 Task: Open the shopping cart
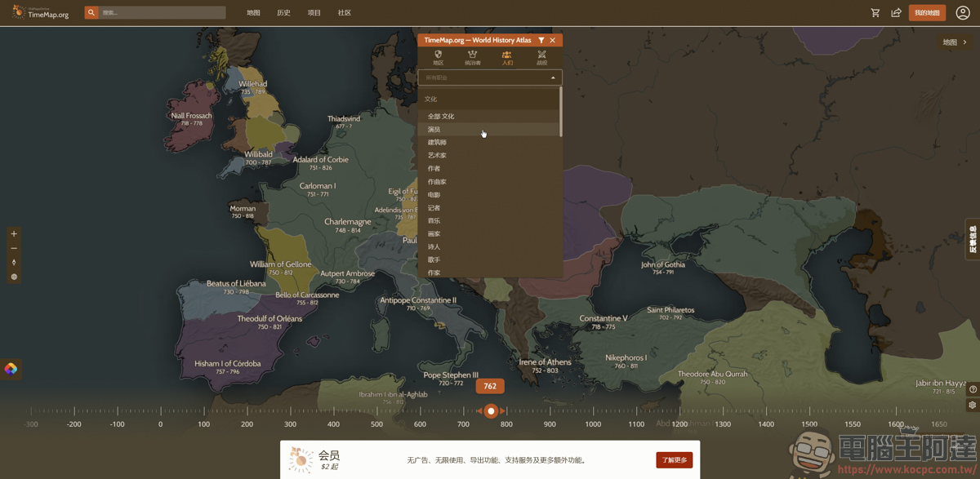(x=875, y=13)
